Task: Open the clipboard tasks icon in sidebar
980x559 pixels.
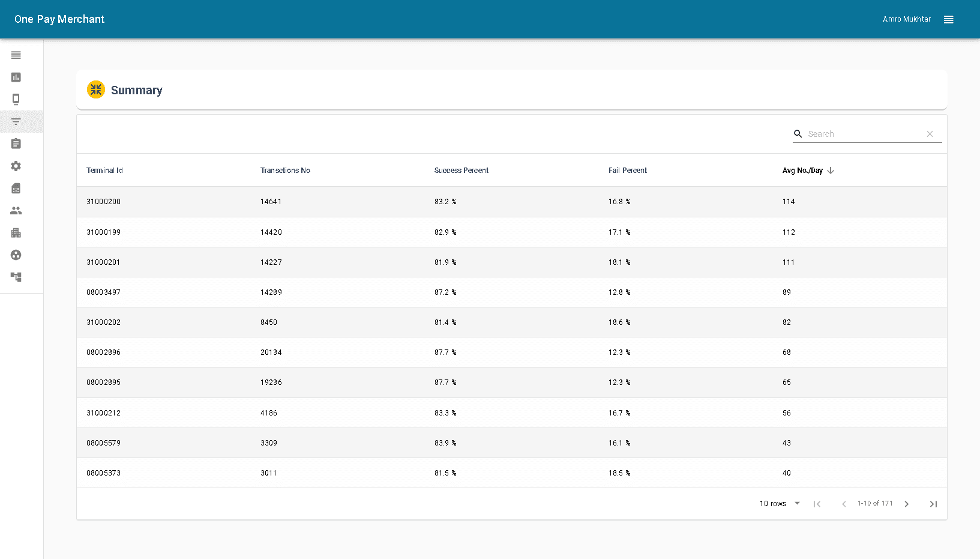Action: tap(16, 144)
